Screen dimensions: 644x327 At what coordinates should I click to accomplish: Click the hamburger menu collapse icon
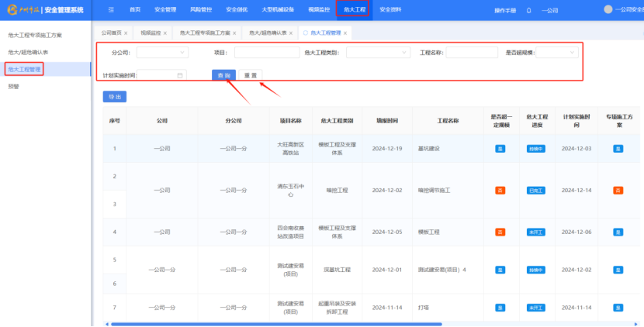tap(111, 9)
